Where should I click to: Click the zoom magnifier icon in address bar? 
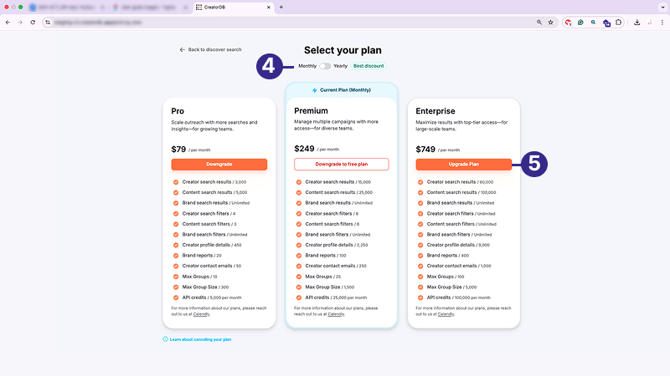coord(539,22)
